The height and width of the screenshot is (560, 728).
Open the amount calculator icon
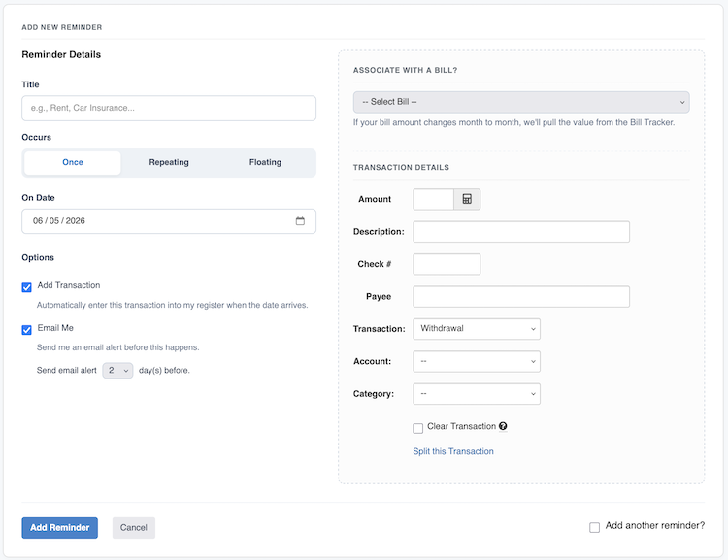click(x=467, y=199)
